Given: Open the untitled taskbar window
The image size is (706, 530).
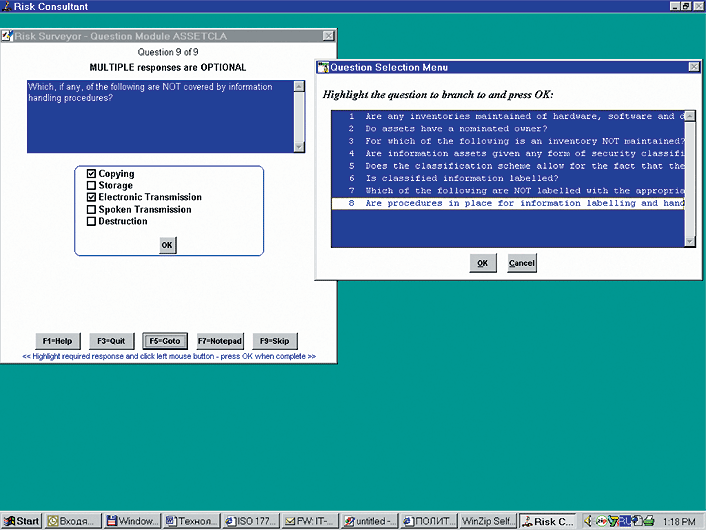Looking at the screenshot, I should [x=369, y=521].
